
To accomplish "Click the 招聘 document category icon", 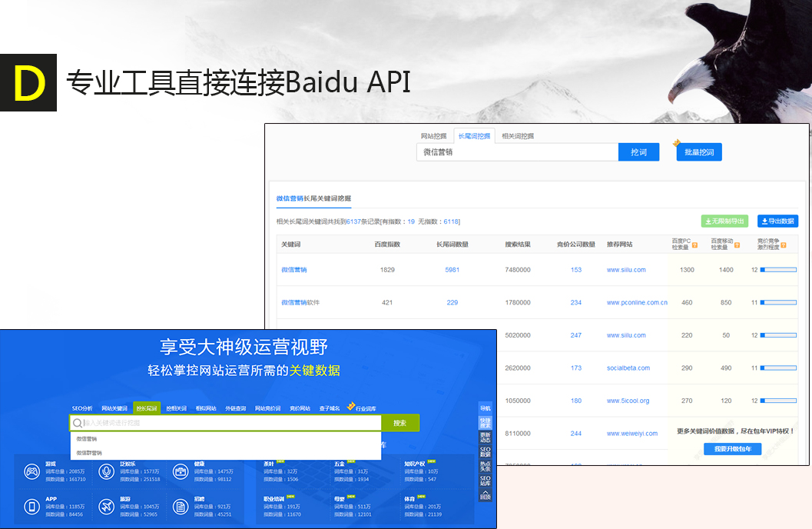I will [x=180, y=506].
